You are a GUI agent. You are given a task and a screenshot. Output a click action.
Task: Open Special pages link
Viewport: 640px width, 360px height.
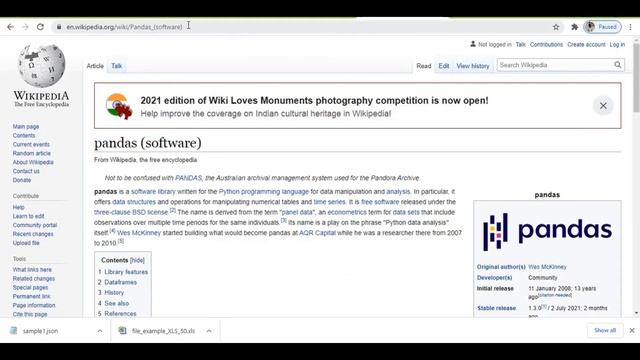[30, 288]
